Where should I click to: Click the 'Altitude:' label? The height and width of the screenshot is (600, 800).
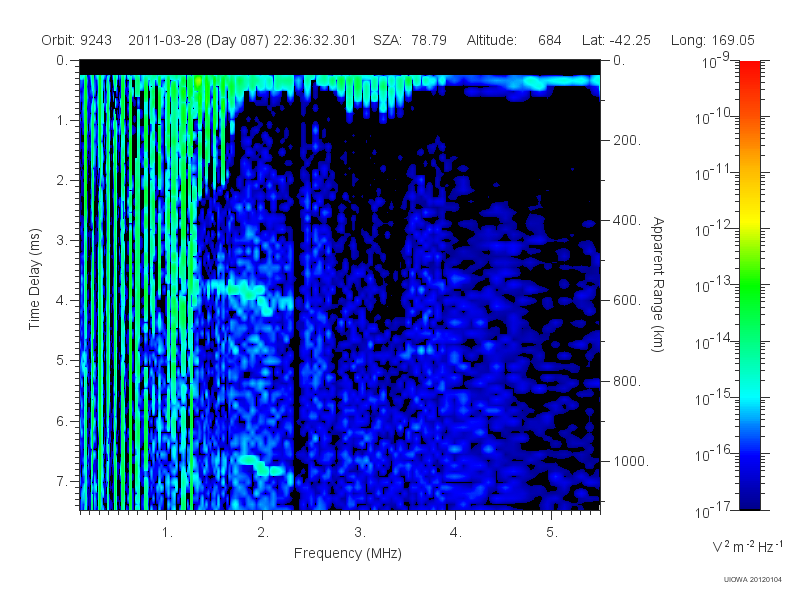[491, 40]
